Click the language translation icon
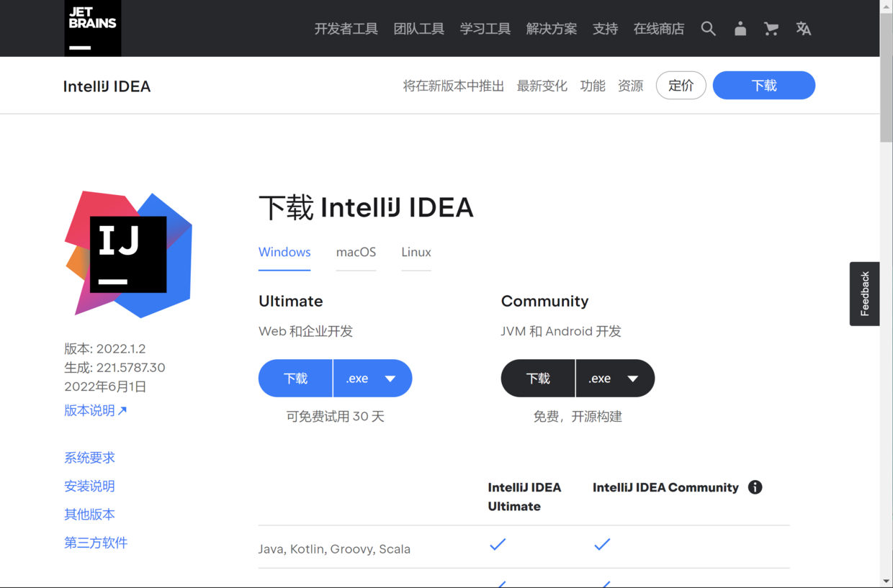This screenshot has height=588, width=893. (x=803, y=29)
